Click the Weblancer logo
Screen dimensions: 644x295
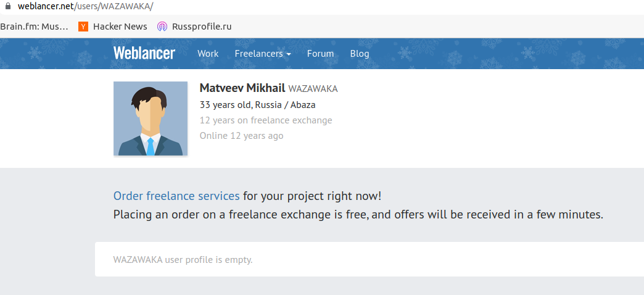pos(144,54)
